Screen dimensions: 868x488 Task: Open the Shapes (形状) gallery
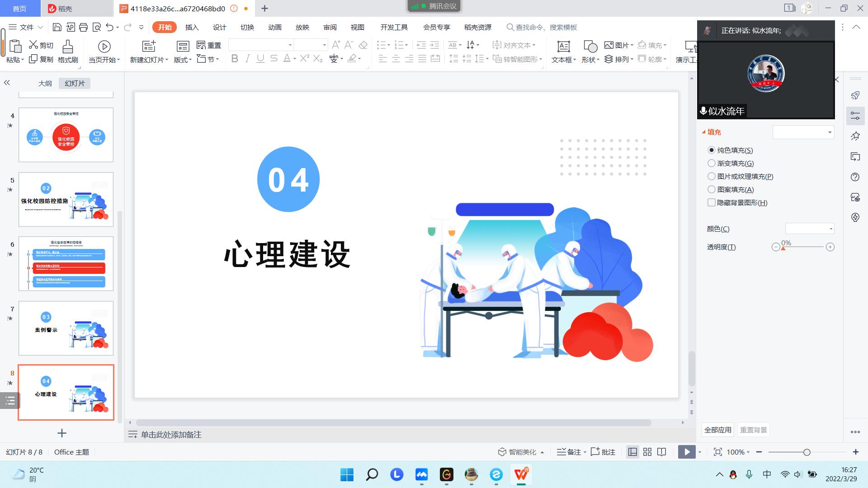590,47
